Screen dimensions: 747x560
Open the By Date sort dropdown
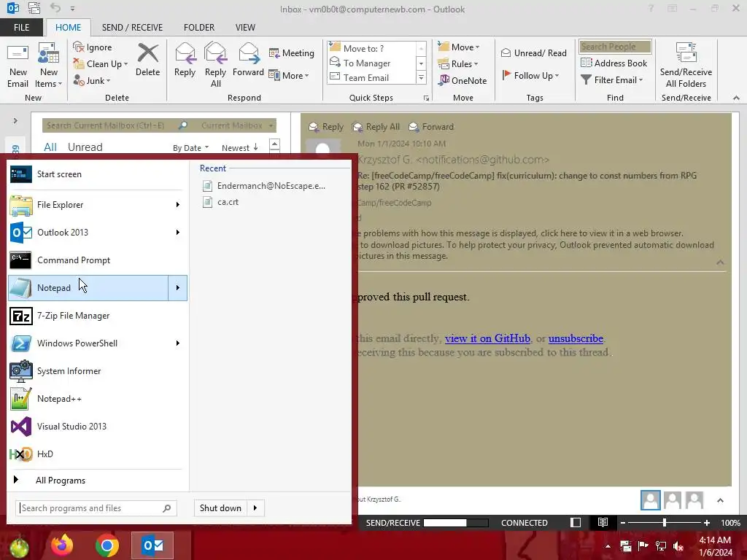[190, 147]
